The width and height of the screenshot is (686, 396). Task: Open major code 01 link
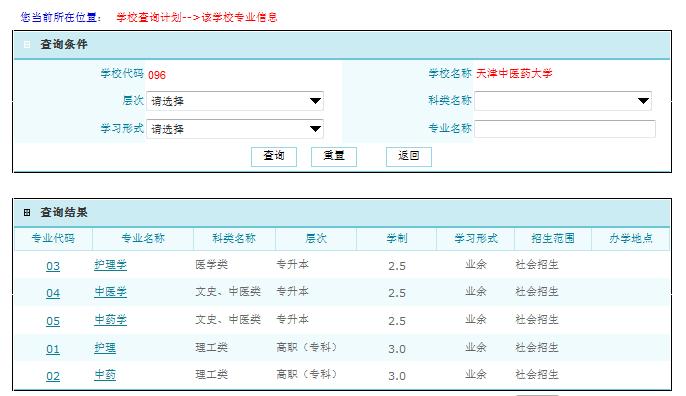coord(53,349)
